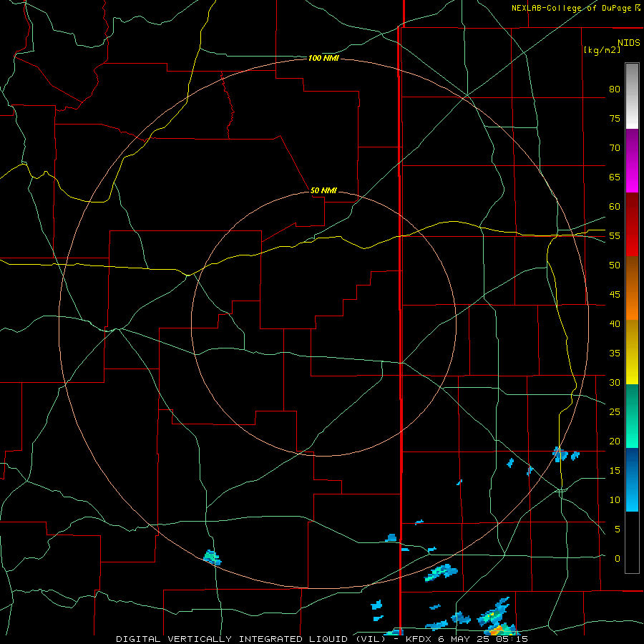This screenshot has height=644, width=644.
Task: Click the scale value 65 label
Action: pyautogui.click(x=615, y=177)
